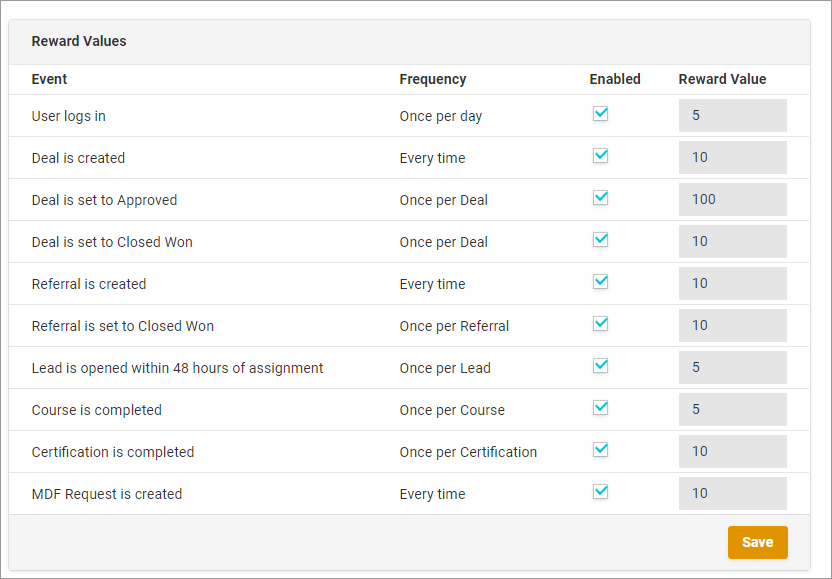Toggle Enabled for MDF Request is created
The width and height of the screenshot is (832, 579).
point(600,491)
